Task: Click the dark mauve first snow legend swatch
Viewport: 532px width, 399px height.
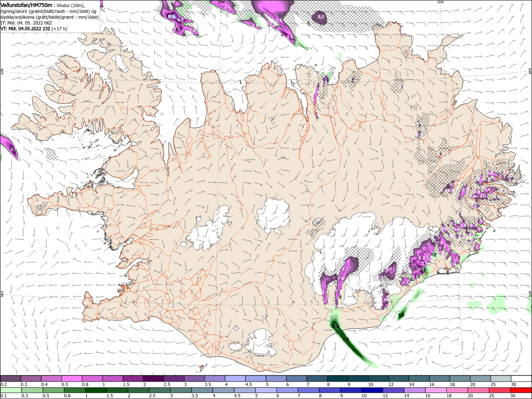Action: [x=10, y=379]
